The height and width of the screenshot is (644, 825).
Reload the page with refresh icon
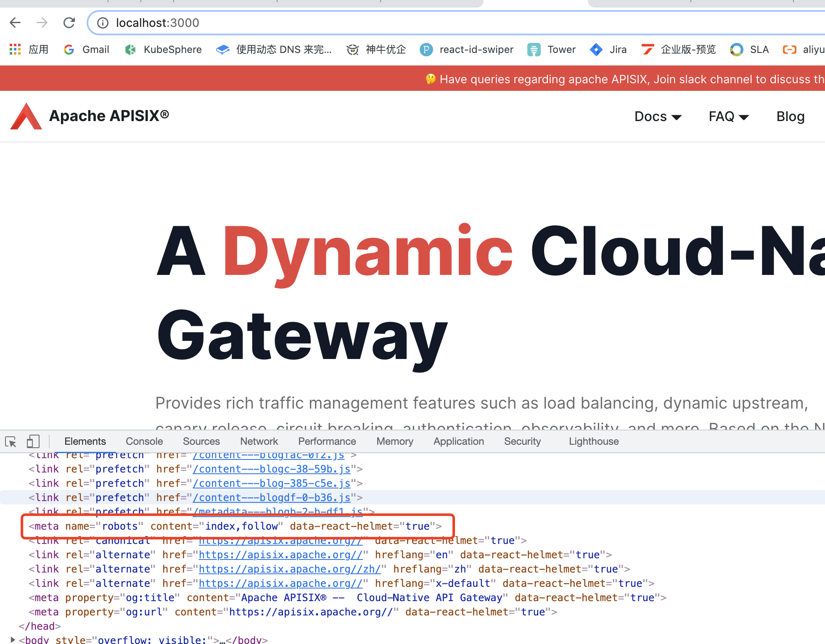coord(69,23)
